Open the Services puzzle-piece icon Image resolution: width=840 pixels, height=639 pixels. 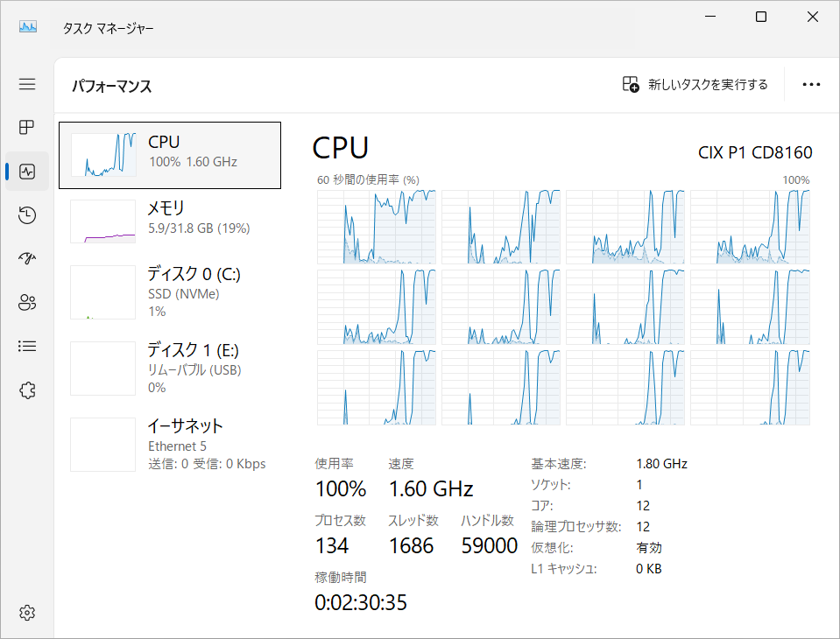coord(27,390)
